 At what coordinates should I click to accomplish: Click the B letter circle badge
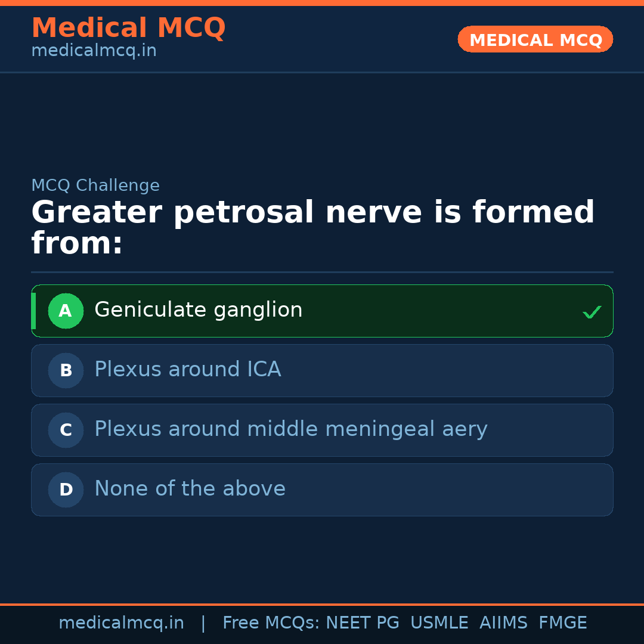tap(66, 370)
